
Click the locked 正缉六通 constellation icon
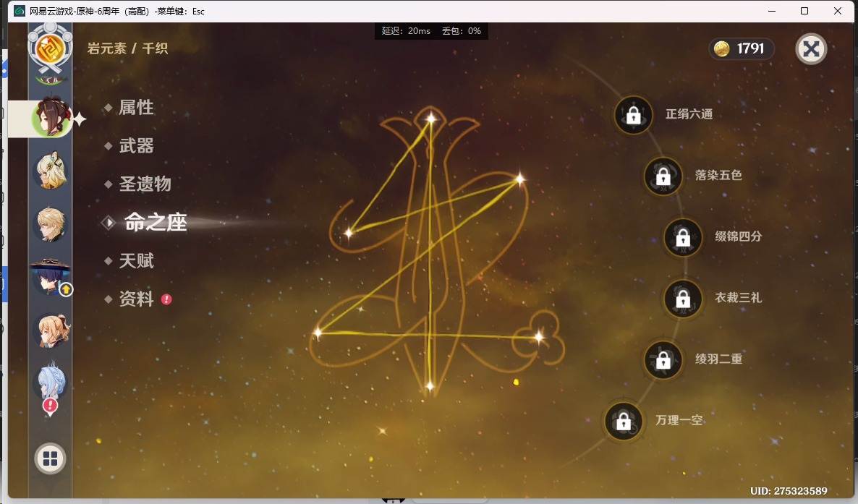[634, 115]
